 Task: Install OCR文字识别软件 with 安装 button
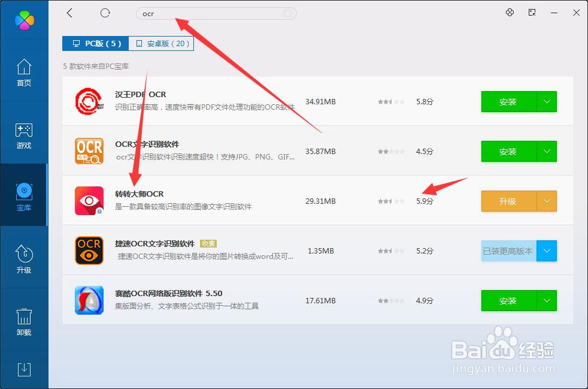tap(508, 151)
